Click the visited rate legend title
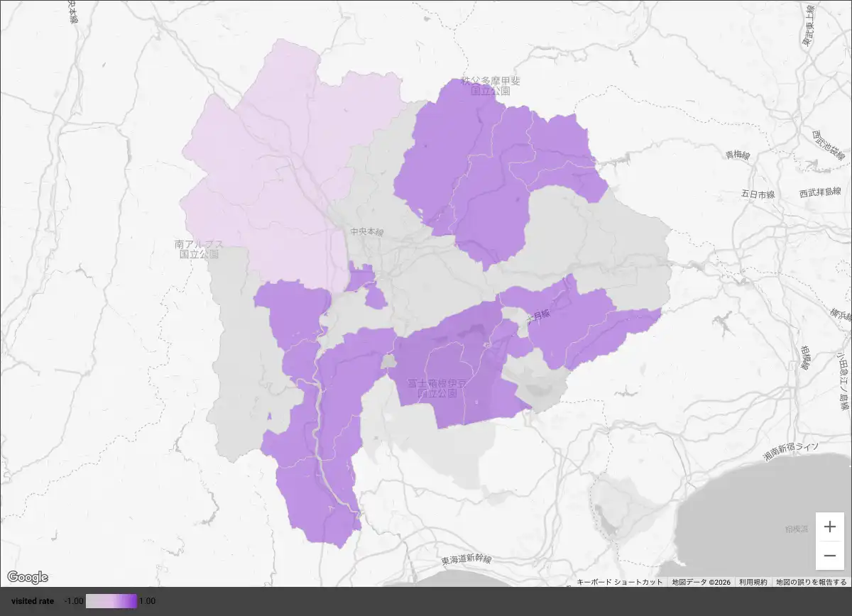This screenshot has width=852, height=616. pos(33,601)
